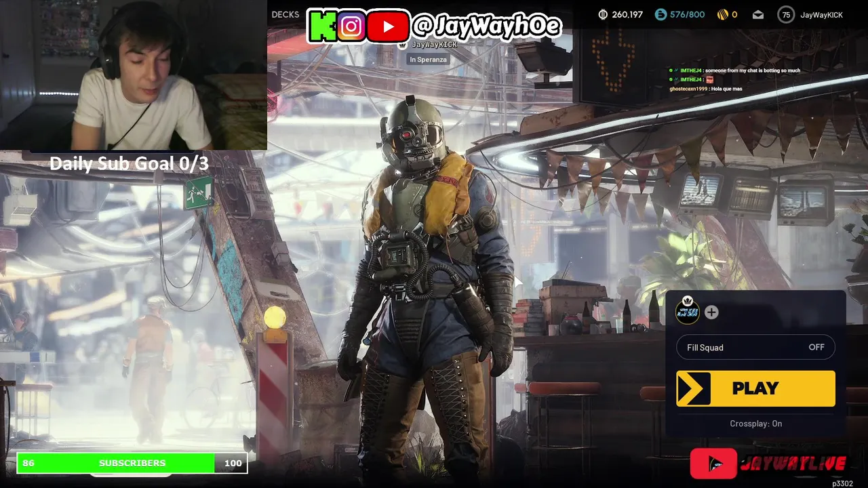Click the yellow striped token icon

point(723,14)
